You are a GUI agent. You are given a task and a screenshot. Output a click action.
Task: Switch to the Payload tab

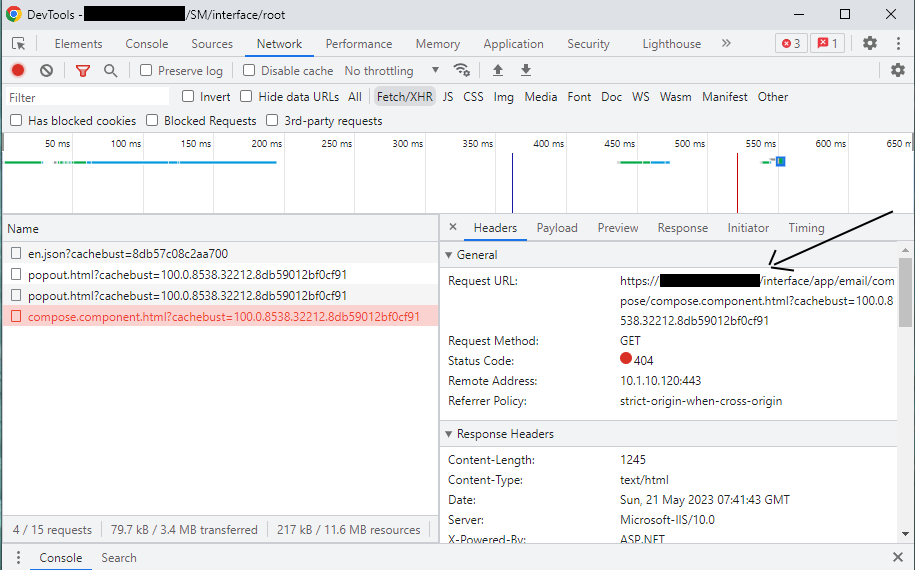557,228
